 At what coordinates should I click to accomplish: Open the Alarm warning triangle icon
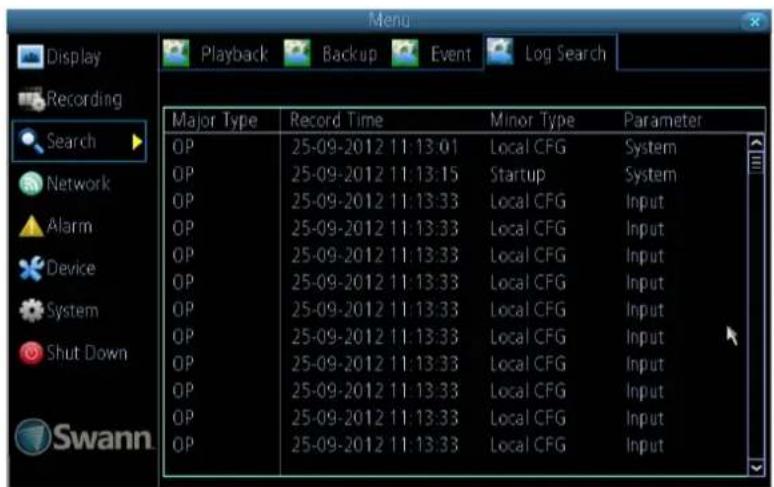pos(31,226)
